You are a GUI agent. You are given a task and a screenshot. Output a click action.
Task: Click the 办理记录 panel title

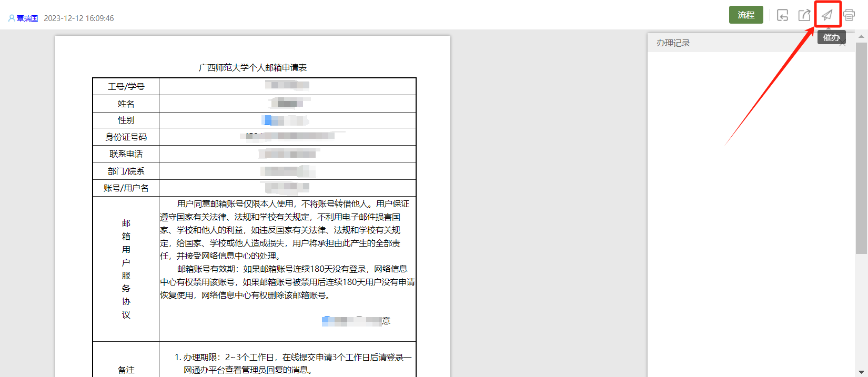tap(673, 43)
